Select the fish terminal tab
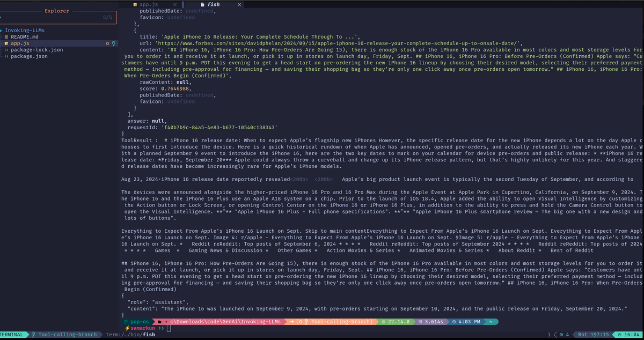This screenshot has width=644, height=340. [214, 4]
